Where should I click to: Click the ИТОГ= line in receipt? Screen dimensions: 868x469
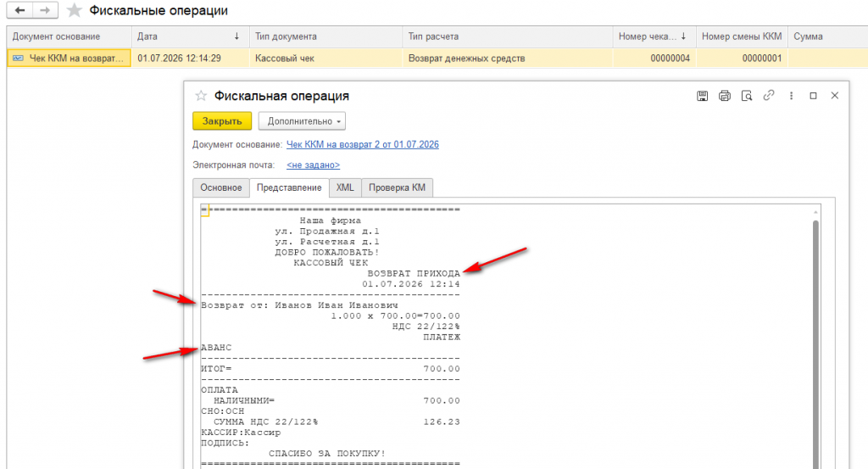click(x=331, y=369)
